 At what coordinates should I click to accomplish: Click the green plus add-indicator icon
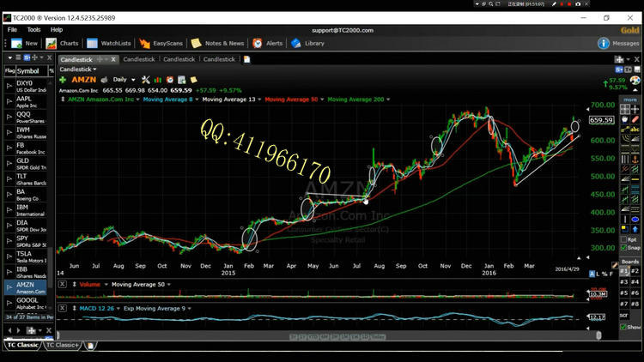tap(63, 80)
